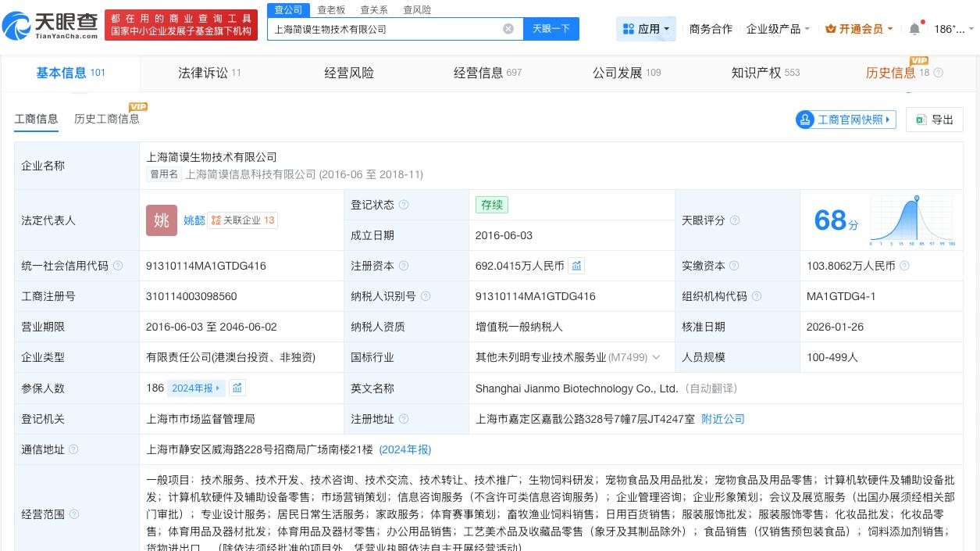The width and height of the screenshot is (980, 551).
Task: Open the 开通会员 dropdown
Action: click(x=858, y=29)
